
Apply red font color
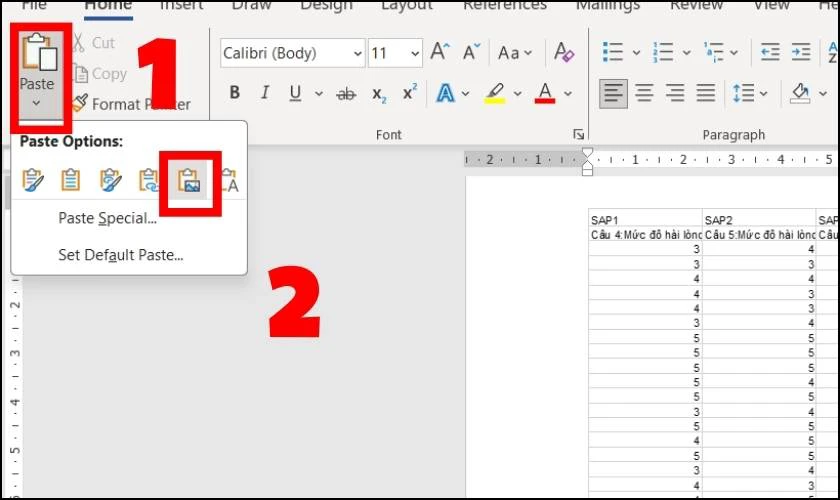[545, 93]
